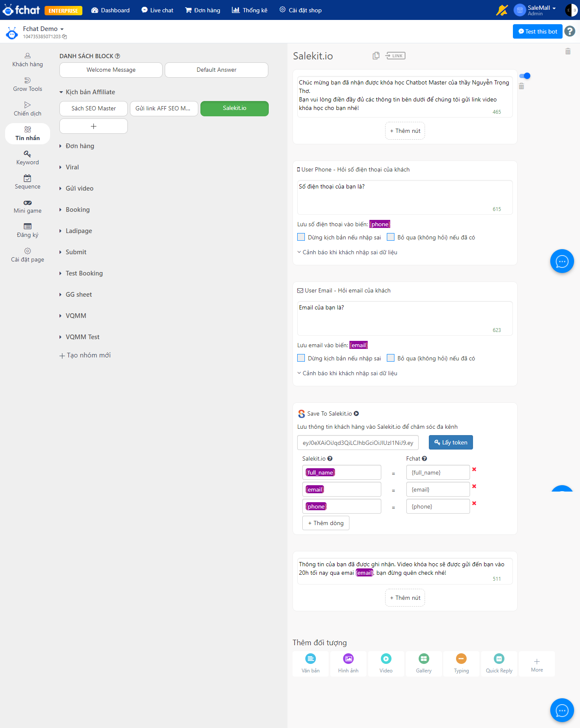Image resolution: width=580 pixels, height=728 pixels.
Task: Click the fchat logo
Action: point(21,10)
